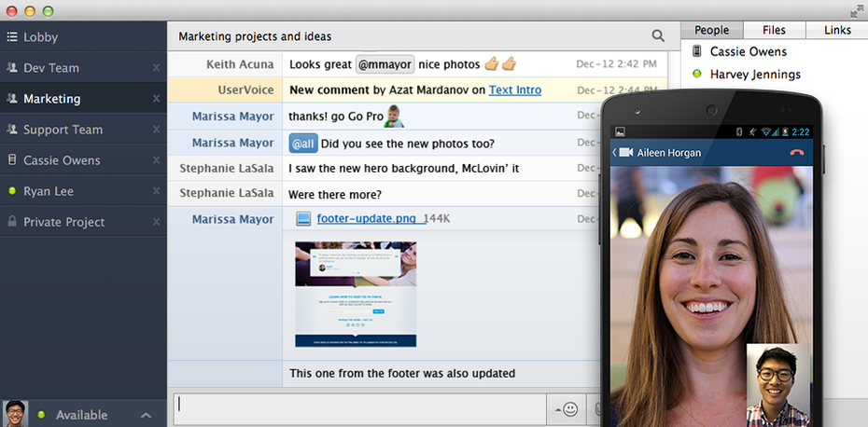Viewport: 868px width, 427px height.
Task: Click fullscreen arrows icon in title bar
Action: [x=857, y=11]
